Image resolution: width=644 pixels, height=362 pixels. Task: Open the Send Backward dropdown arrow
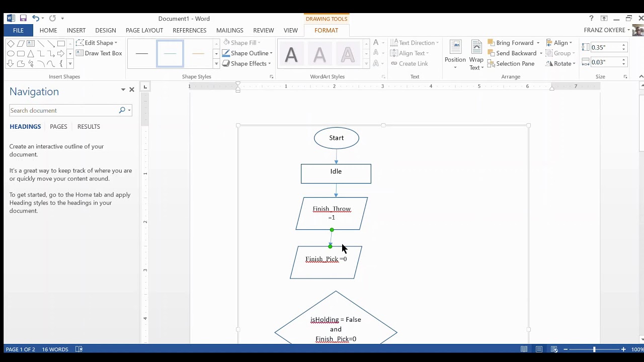[541, 53]
